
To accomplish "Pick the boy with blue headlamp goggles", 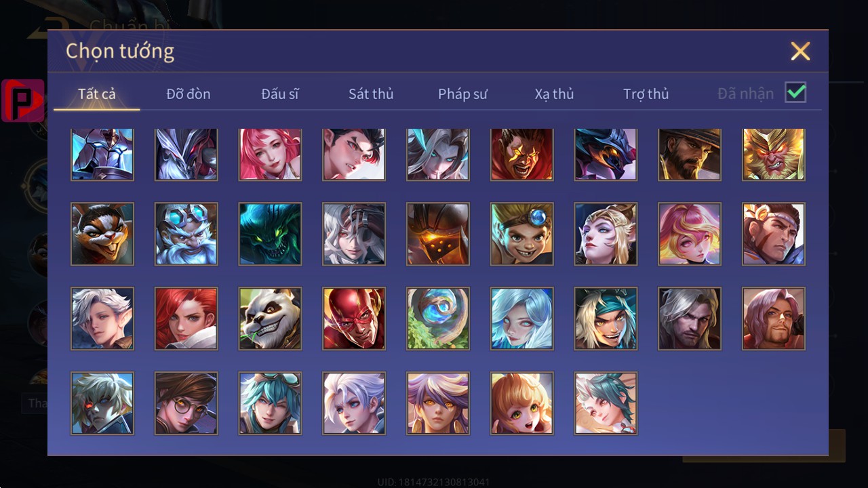I will point(522,234).
